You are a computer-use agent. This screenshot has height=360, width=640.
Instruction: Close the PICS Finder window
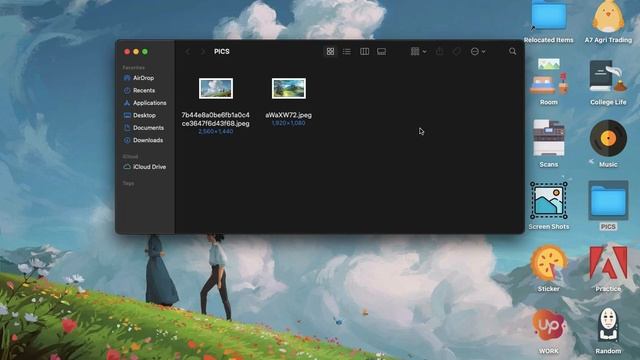tap(127, 52)
